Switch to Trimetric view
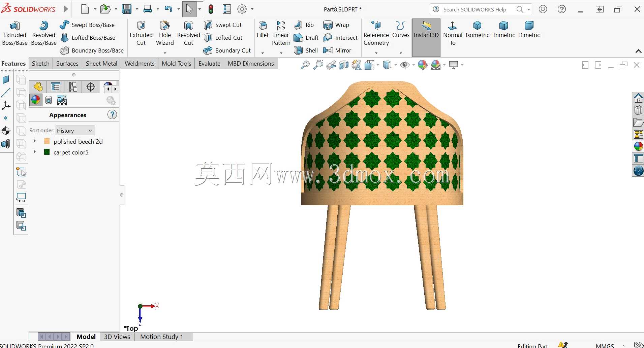 [x=503, y=29]
